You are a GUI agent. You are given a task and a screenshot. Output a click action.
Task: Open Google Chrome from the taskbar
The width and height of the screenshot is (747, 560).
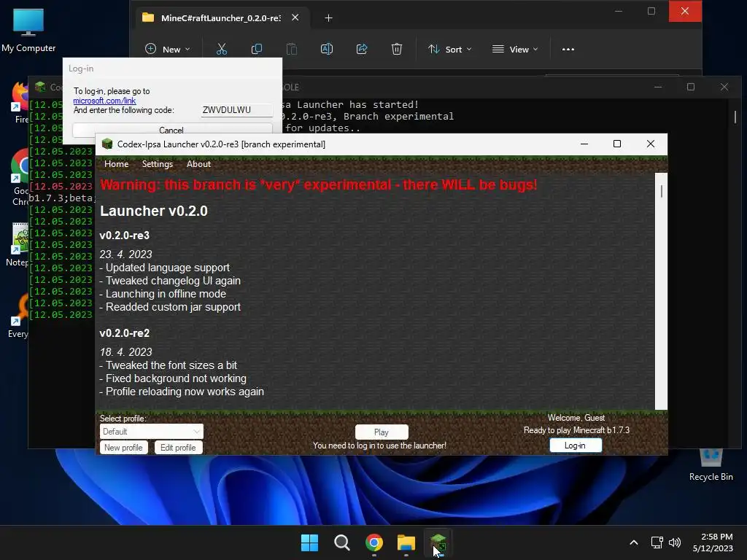(374, 542)
